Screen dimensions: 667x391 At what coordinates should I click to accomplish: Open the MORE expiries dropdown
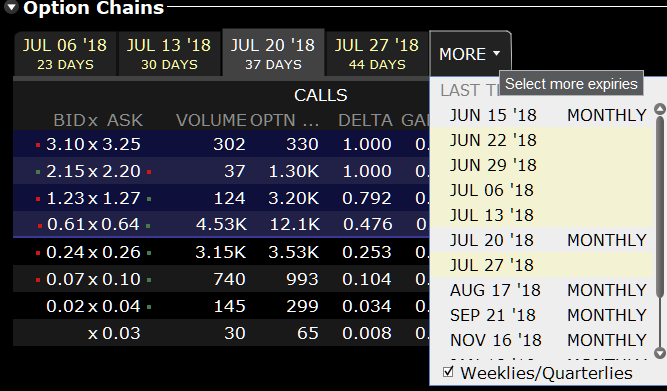(470, 54)
